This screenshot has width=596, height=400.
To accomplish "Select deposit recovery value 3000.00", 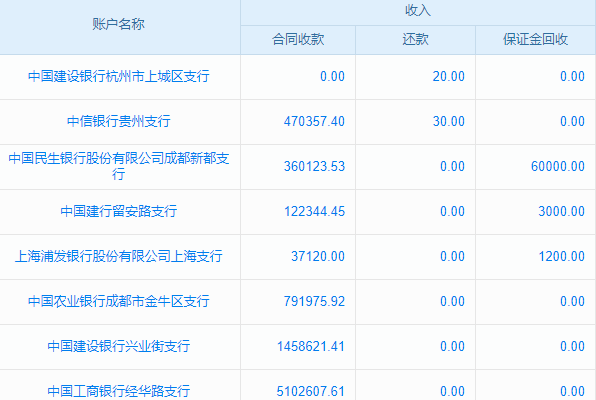I will pos(561,211).
